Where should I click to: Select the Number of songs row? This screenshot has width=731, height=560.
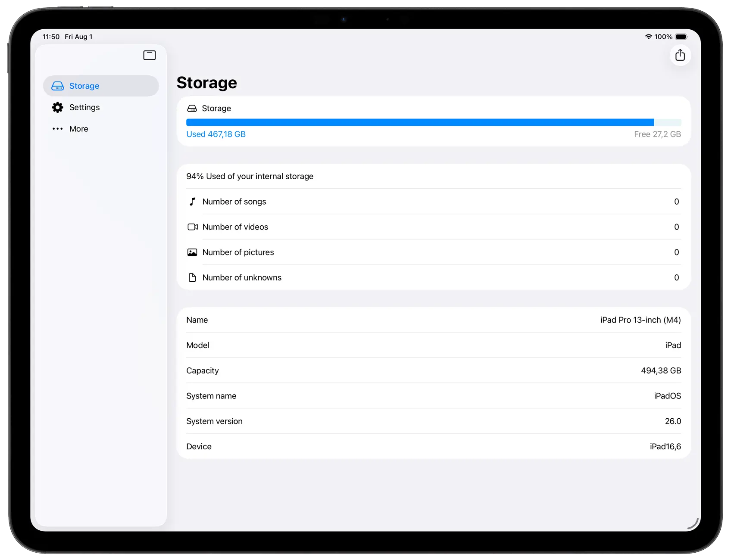[434, 202]
